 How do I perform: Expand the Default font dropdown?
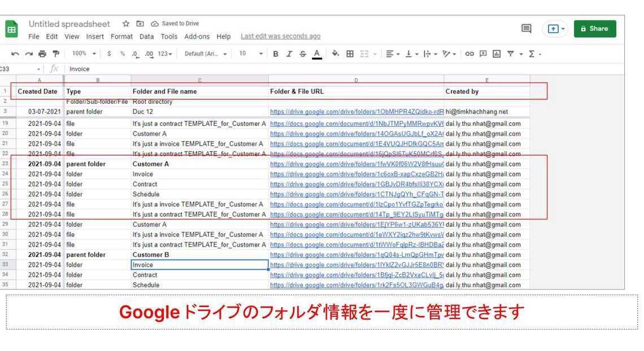[206, 54]
